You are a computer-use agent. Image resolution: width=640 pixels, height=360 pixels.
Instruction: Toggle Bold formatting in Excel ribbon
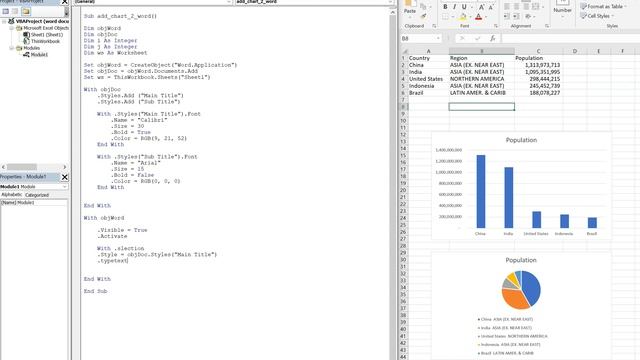[445, 7]
